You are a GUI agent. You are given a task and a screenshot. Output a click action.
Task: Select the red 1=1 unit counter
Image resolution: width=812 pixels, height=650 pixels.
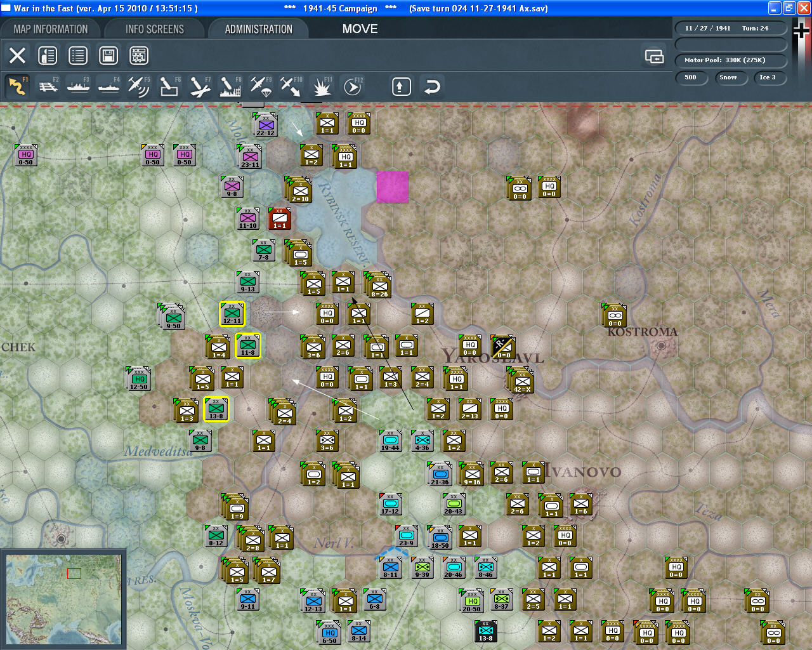(280, 218)
